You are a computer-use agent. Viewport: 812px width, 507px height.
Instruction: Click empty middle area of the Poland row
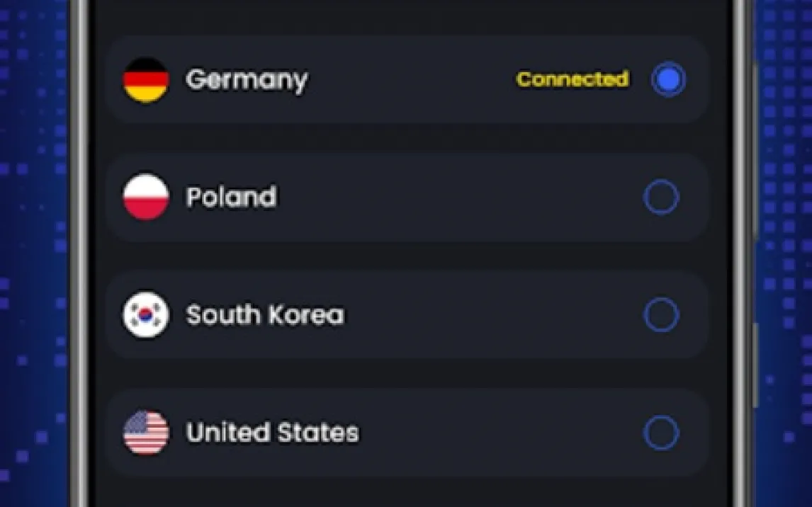[x=453, y=198]
